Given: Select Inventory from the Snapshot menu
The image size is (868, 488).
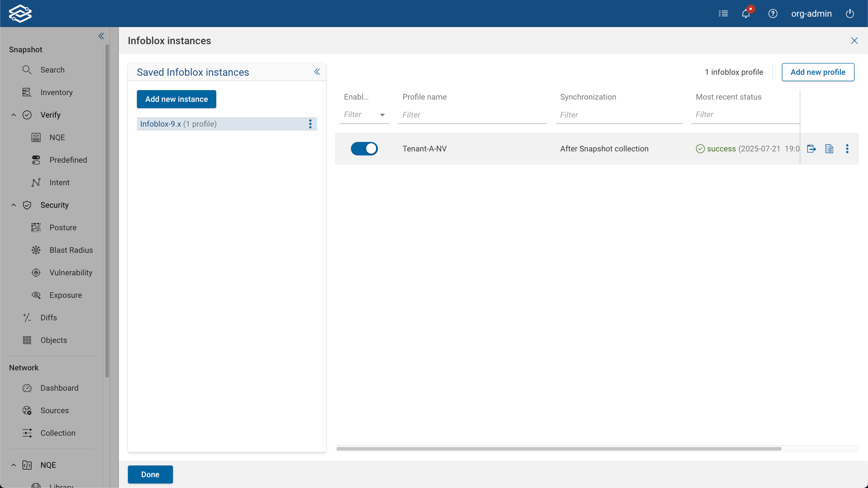Looking at the screenshot, I should coord(57,92).
